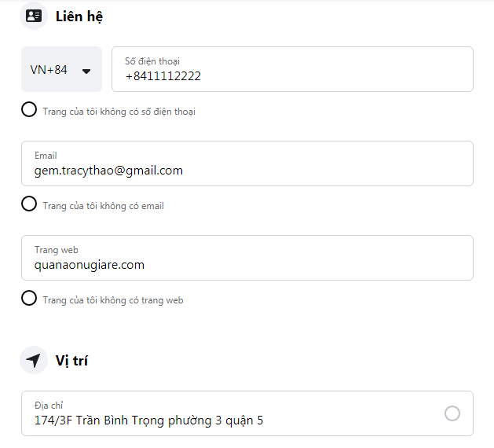494x448 pixels.
Task: Open the VN+84 country code dropdown
Action: pyautogui.click(x=61, y=69)
